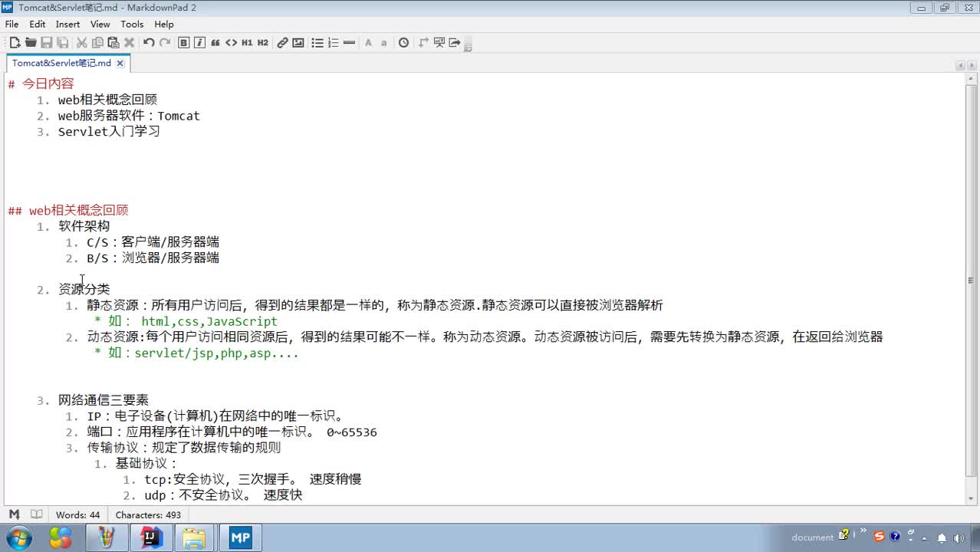This screenshot has height=552, width=980.
Task: Open the Insert menu
Action: click(67, 24)
